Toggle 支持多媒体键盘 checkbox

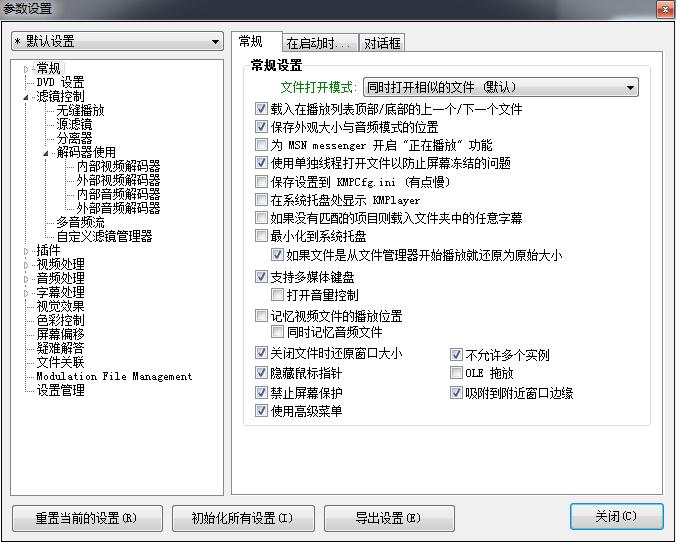(261, 276)
